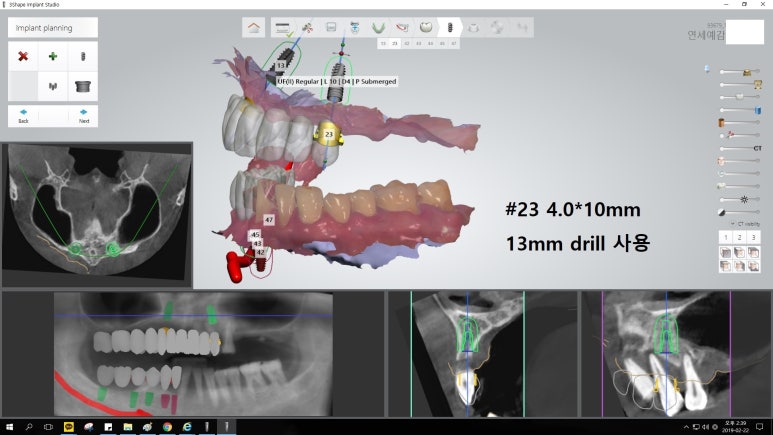773x435 pixels.
Task: Open the dental arch workflow step
Action: point(379,27)
